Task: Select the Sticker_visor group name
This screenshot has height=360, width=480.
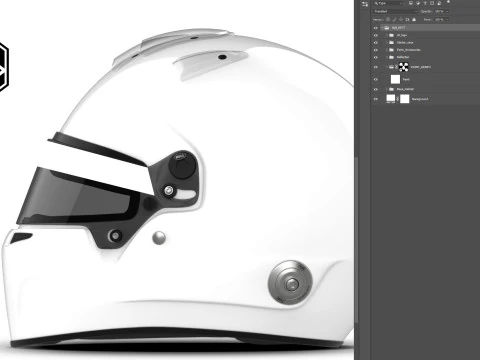Action: point(405,42)
